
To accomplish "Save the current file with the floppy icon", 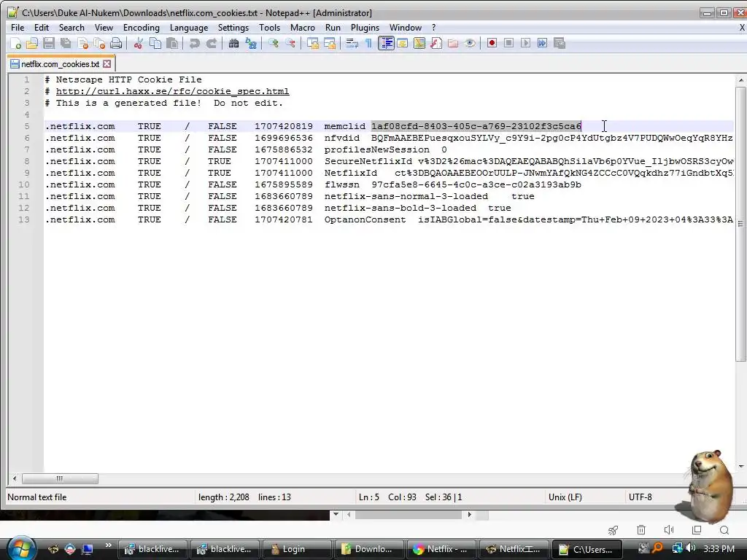I will tap(49, 43).
